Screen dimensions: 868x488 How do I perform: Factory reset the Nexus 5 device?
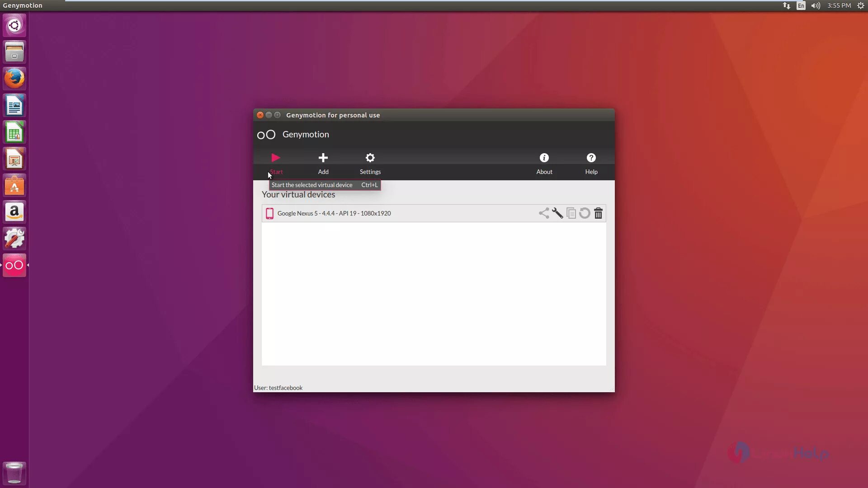point(585,213)
